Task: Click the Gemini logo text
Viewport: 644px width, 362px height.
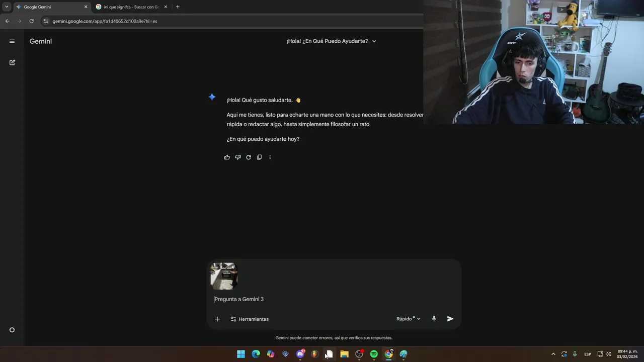Action: point(41,41)
